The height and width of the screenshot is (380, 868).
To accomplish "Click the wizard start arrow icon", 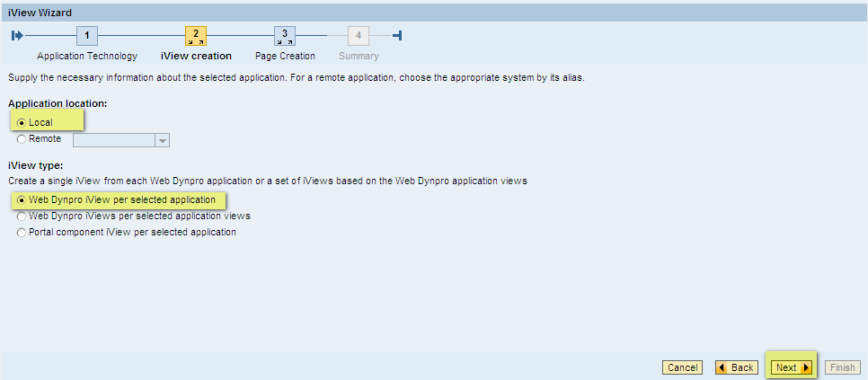I will 16,36.
